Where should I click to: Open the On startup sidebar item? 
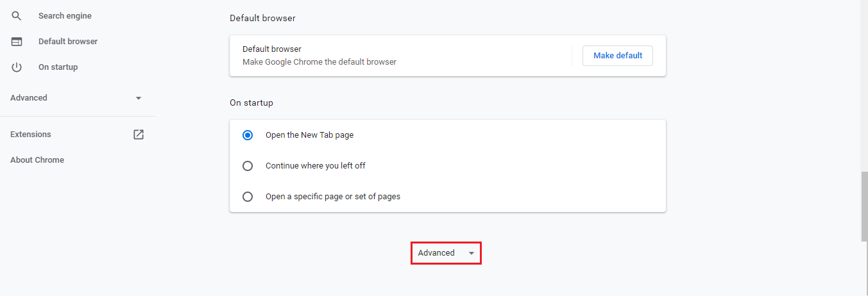[x=58, y=67]
